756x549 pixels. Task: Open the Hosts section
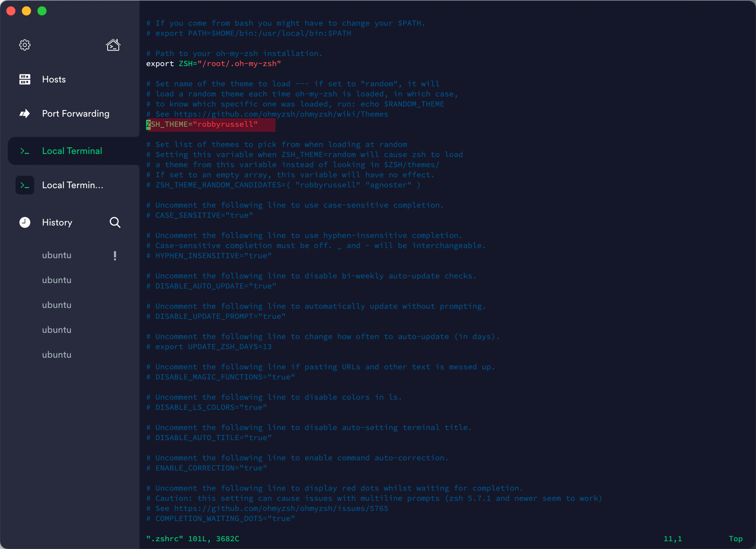coord(54,79)
